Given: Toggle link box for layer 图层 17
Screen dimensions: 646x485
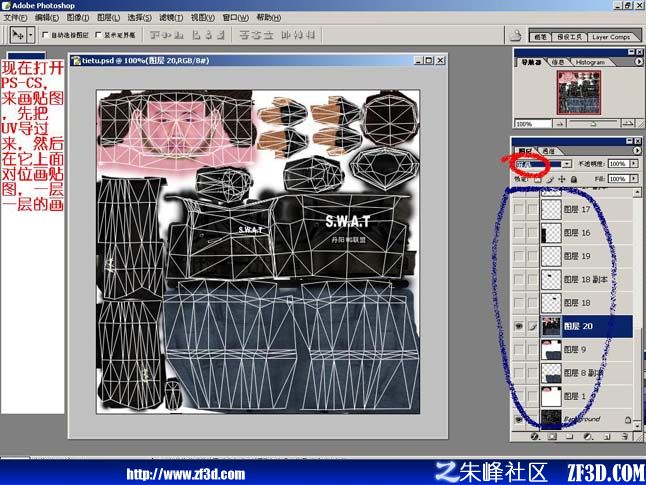Looking at the screenshot, I should point(532,210).
